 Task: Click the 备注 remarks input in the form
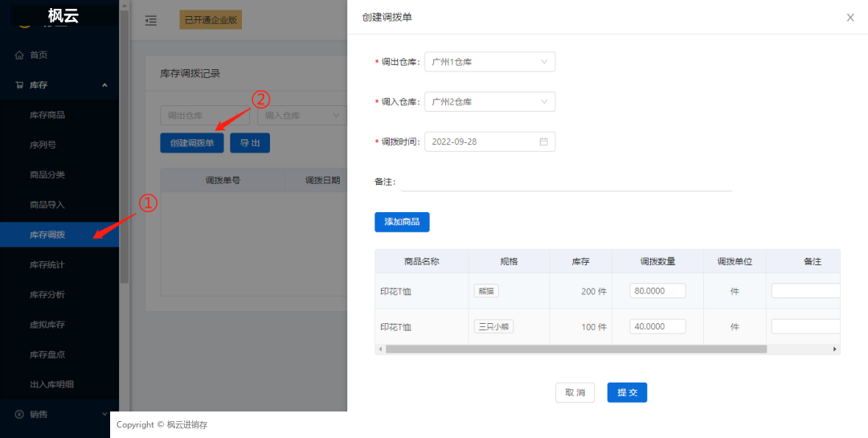(567, 182)
